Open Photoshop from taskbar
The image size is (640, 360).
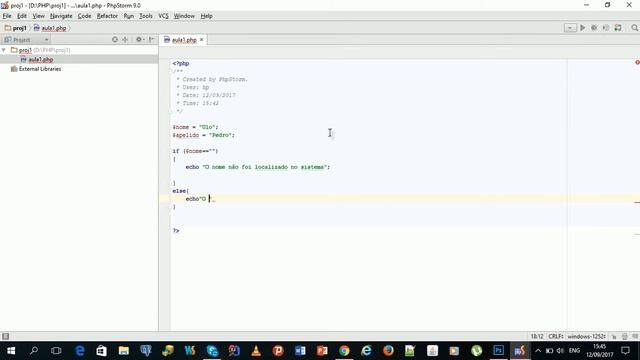[498, 351]
